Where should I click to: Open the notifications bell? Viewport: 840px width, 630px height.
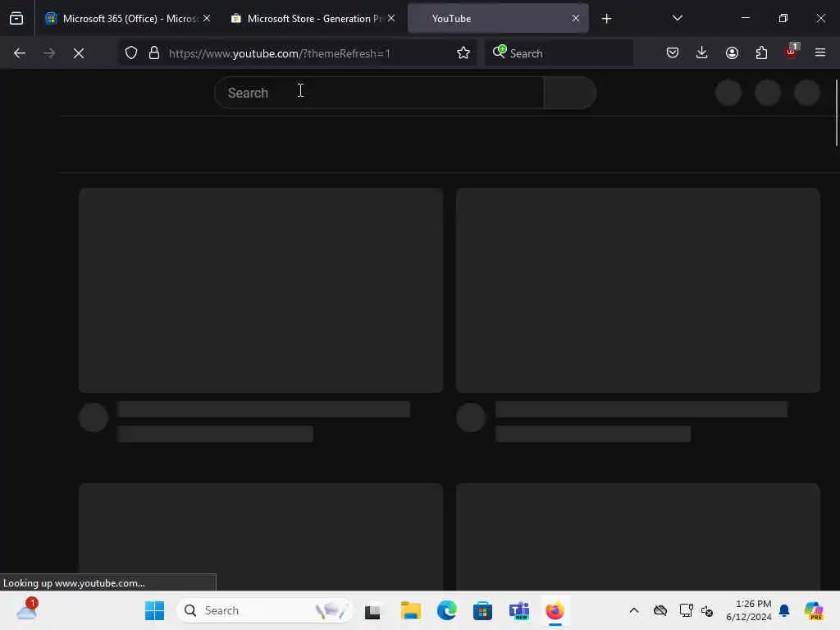(x=784, y=610)
